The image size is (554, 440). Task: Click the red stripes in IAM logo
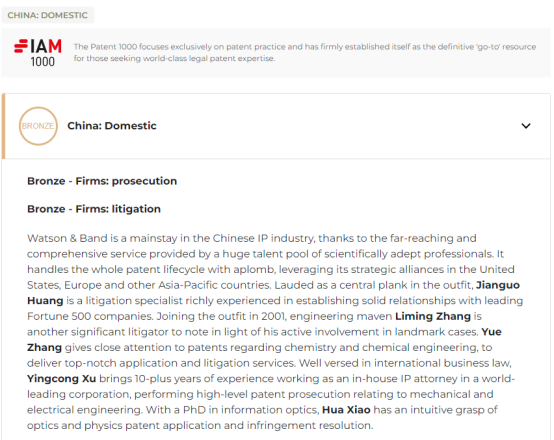pyautogui.click(x=20, y=46)
